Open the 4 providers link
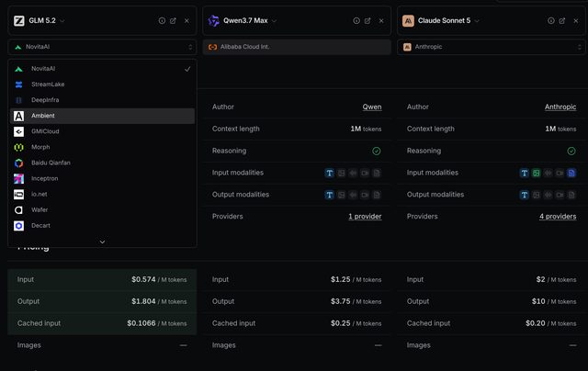Image resolution: width=588 pixels, height=371 pixels. [x=558, y=216]
